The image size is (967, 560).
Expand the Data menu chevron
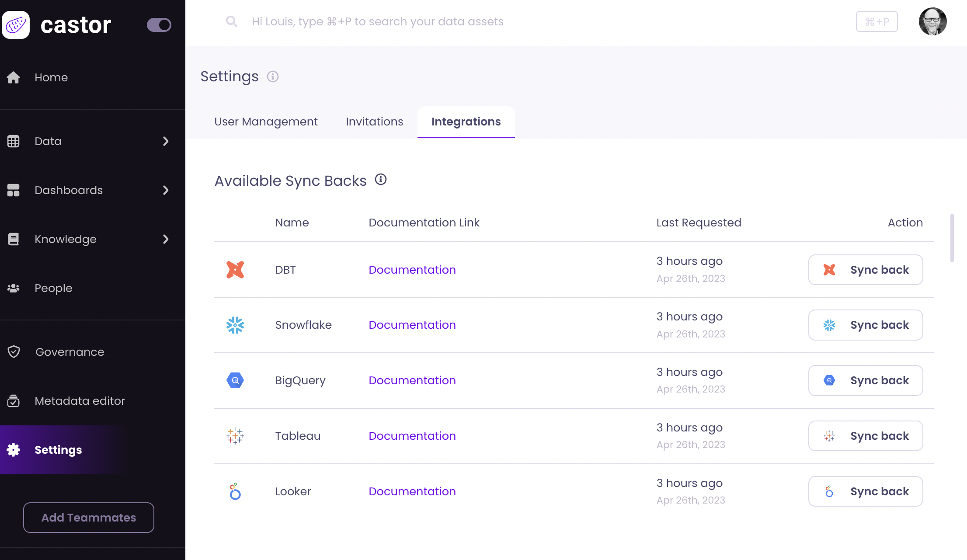point(166,141)
